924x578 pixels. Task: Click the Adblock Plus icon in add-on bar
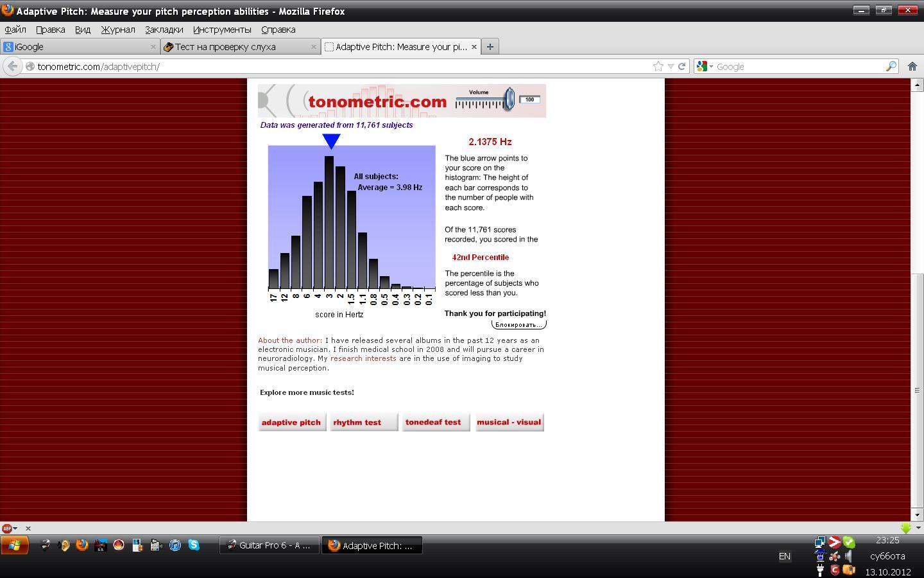click(x=7, y=528)
